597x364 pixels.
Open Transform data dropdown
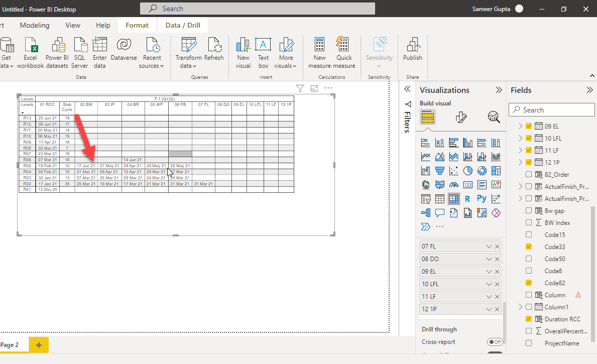(x=188, y=62)
